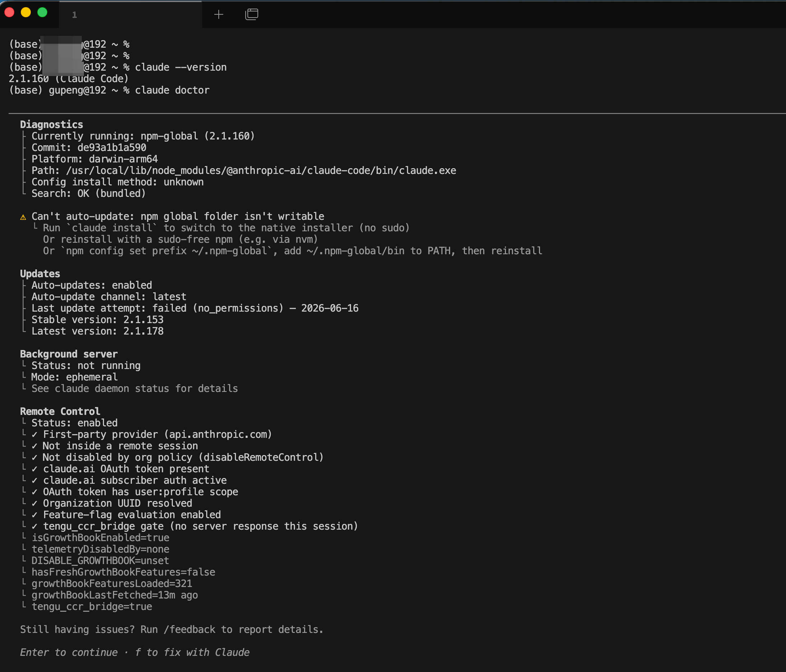Select 'Organization UUID resolved' line
Image resolution: width=786 pixels, height=672 pixels.
pos(112,503)
